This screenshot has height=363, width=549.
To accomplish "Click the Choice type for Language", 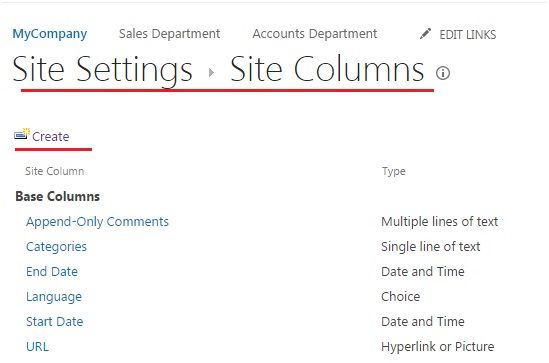I will click(401, 296).
